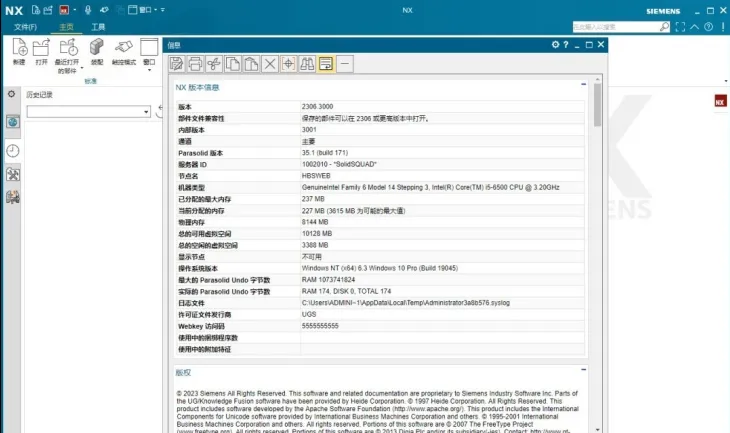Open the History clock tab in resource bar
Image resolution: width=730 pixels, height=433 pixels.
13,151
